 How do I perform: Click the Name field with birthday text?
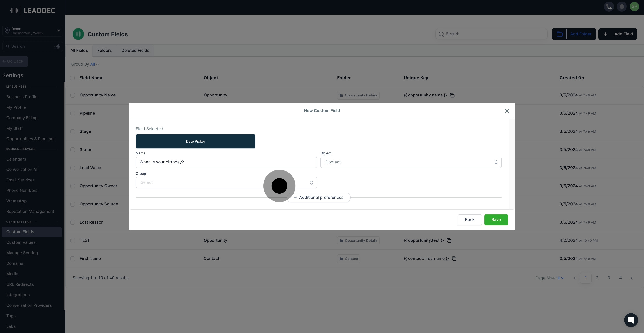[x=226, y=162]
